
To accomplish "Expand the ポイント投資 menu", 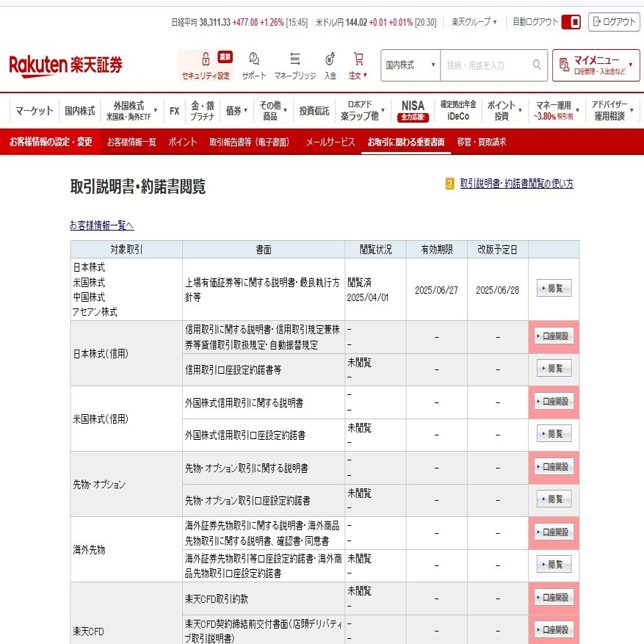I will point(504,110).
